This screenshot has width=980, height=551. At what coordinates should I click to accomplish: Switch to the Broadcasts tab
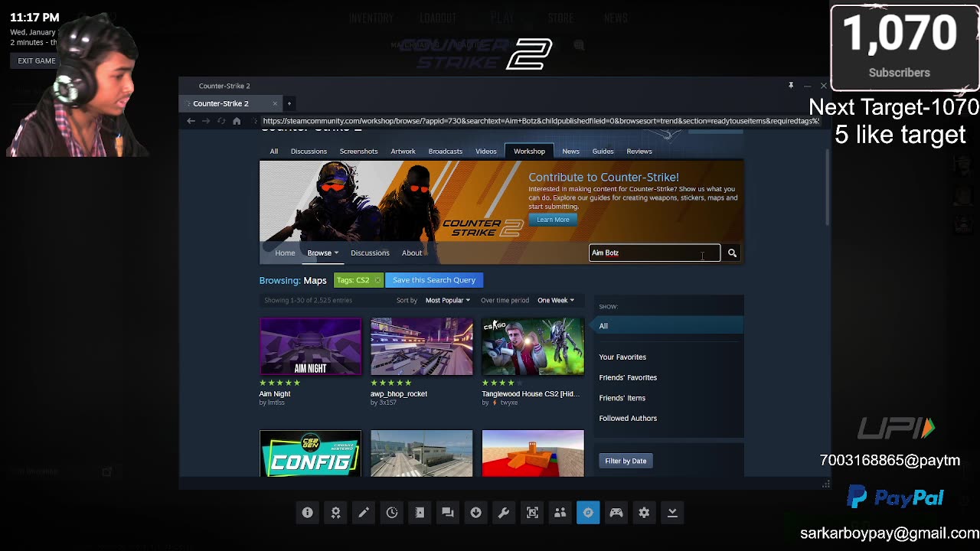(445, 152)
